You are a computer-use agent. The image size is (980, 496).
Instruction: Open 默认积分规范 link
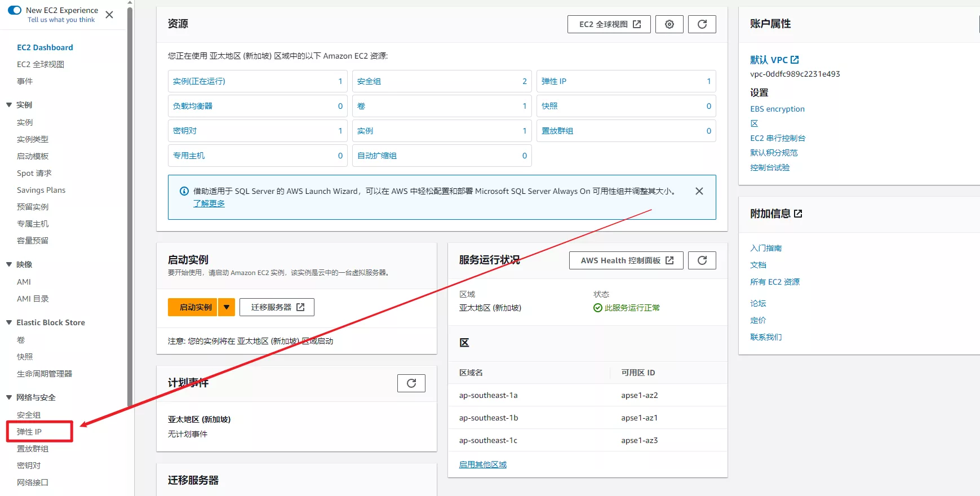pyautogui.click(x=774, y=153)
